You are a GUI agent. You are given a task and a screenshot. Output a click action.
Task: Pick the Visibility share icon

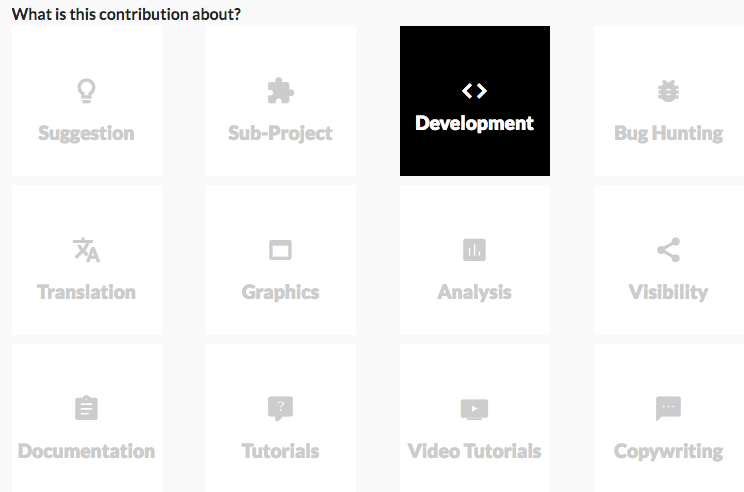coord(668,250)
